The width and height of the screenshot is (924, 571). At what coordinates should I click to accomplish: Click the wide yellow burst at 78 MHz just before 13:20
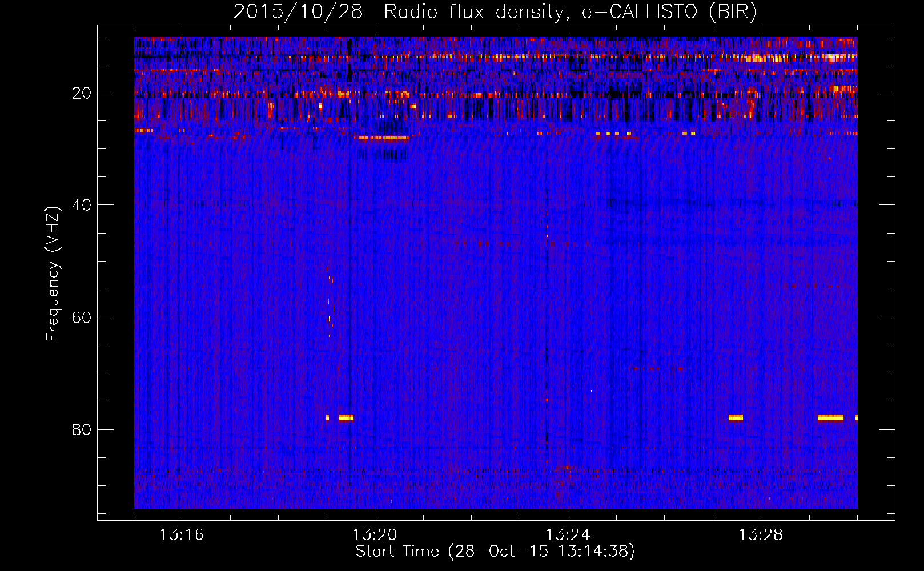(346, 417)
